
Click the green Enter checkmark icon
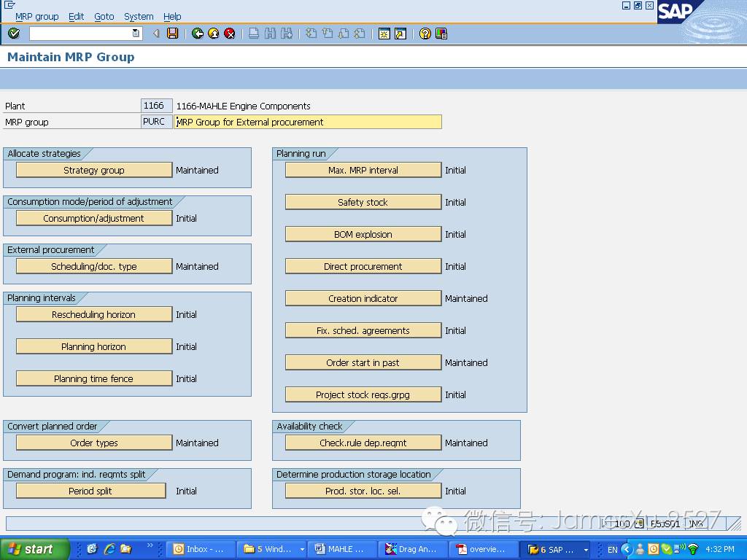[x=14, y=34]
